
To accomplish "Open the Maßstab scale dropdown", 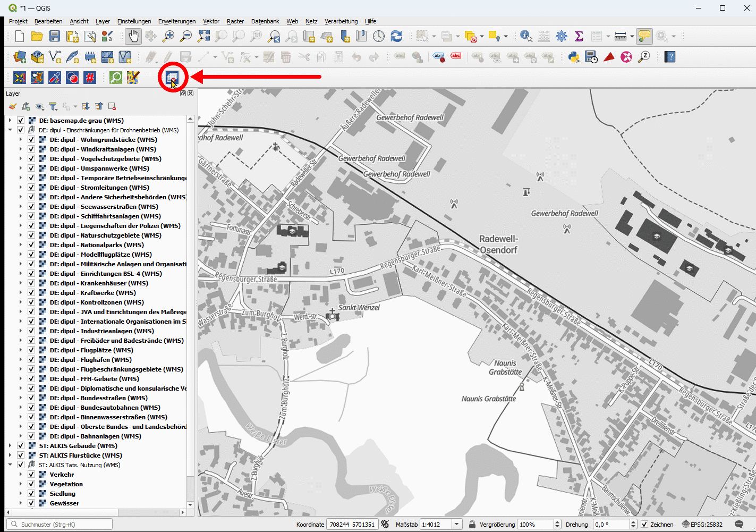I will pos(456,525).
